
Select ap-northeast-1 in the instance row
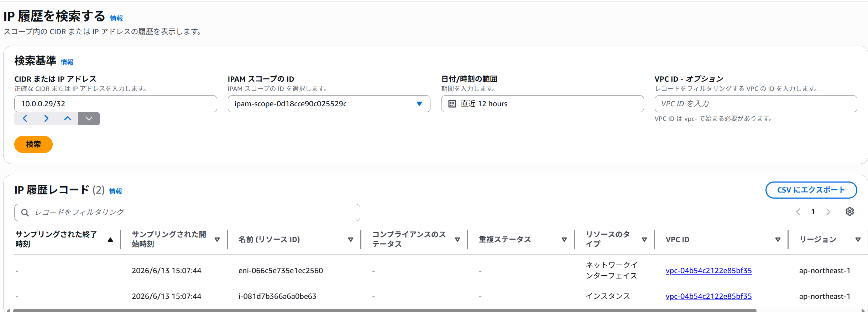(825, 296)
